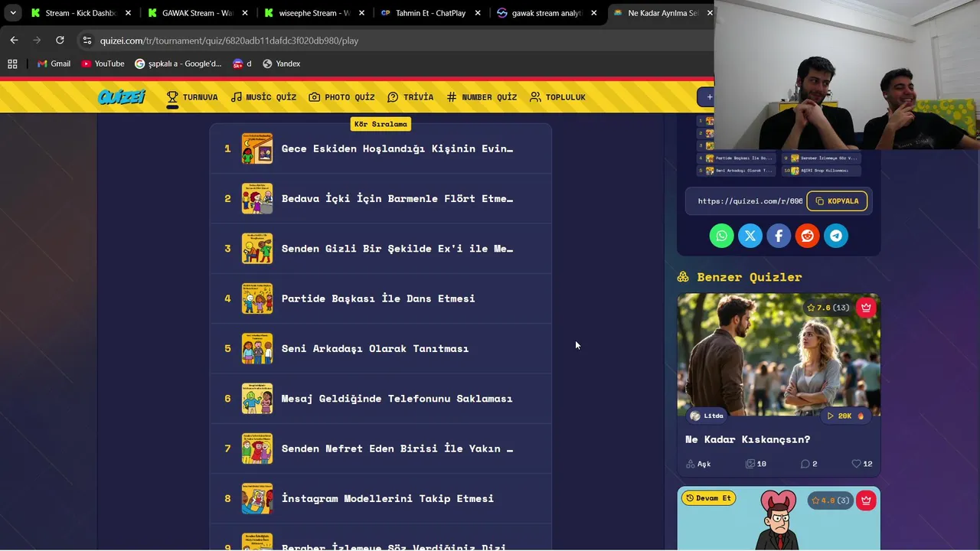Click the questions count icon showing 10

click(x=750, y=464)
